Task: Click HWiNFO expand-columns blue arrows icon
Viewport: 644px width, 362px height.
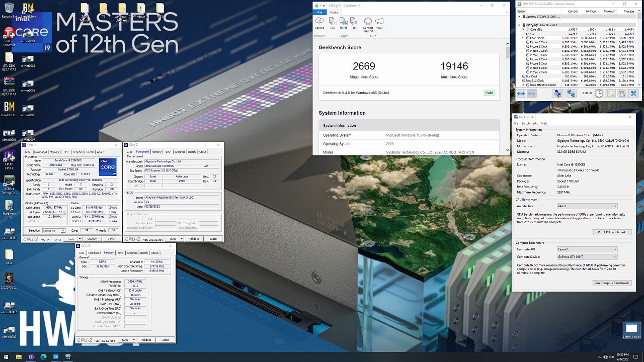Action: click(x=521, y=94)
